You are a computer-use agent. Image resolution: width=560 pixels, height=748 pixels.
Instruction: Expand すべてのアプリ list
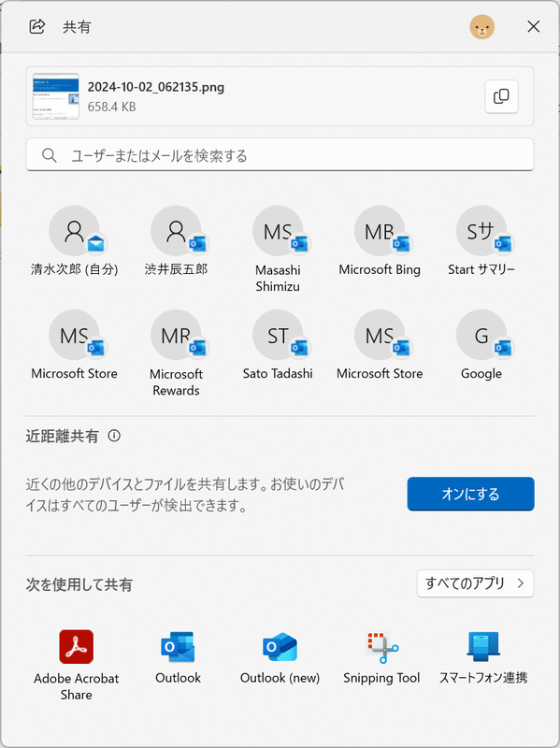[475, 583]
